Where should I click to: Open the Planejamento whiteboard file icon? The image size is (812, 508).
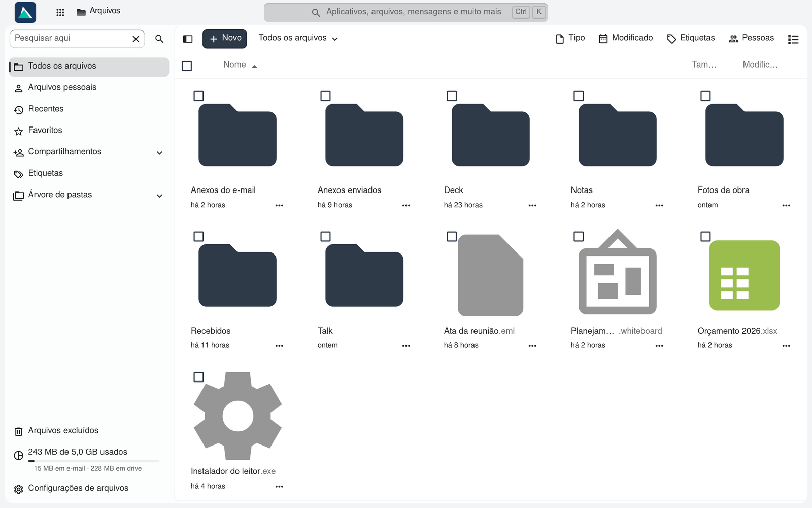click(618, 272)
